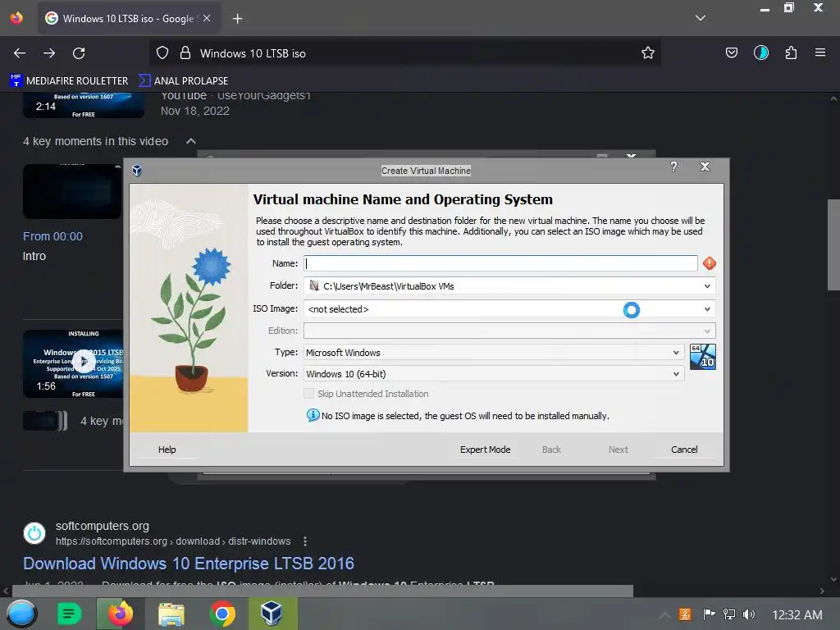Screen dimensions: 840x630
Task: Click the Windows 10 64-bit OS icon
Action: click(702, 357)
